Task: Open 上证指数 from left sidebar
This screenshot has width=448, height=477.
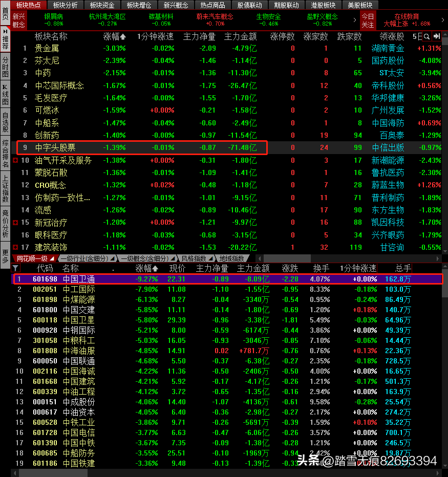Action: click(5, 188)
